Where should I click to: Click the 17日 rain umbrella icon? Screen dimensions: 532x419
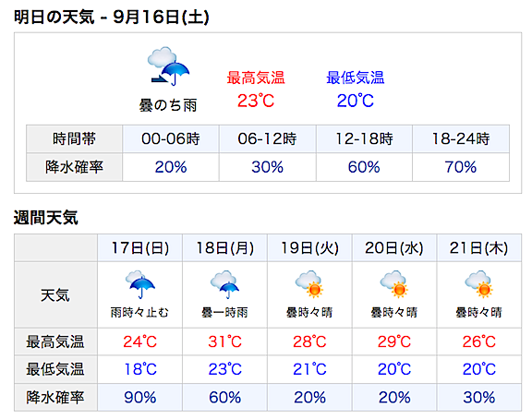click(139, 284)
